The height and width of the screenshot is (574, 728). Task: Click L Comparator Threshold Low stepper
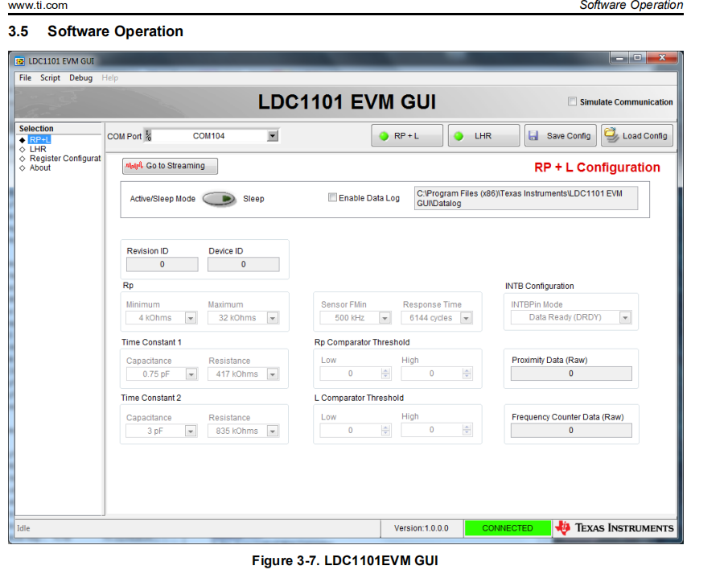tap(385, 431)
